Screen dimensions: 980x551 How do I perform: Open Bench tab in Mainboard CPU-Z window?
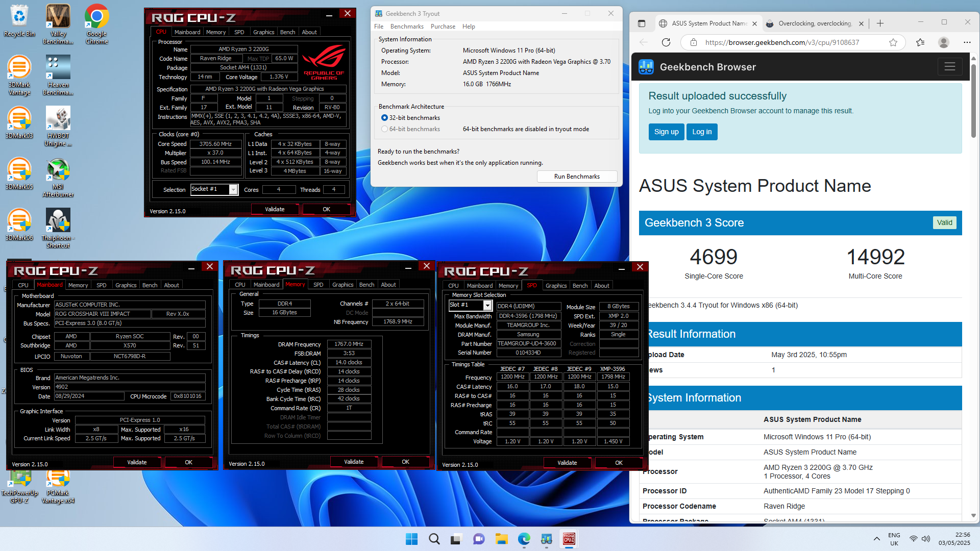pyautogui.click(x=150, y=285)
